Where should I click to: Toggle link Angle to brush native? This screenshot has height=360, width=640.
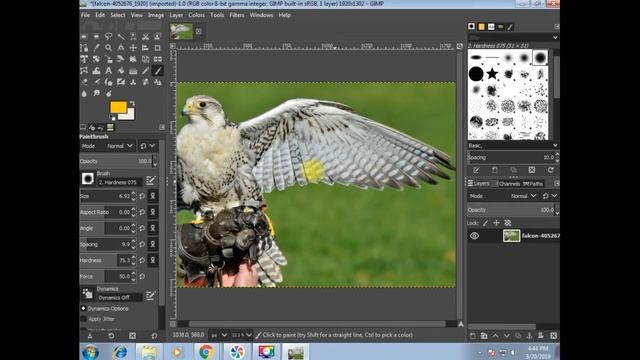tap(153, 228)
